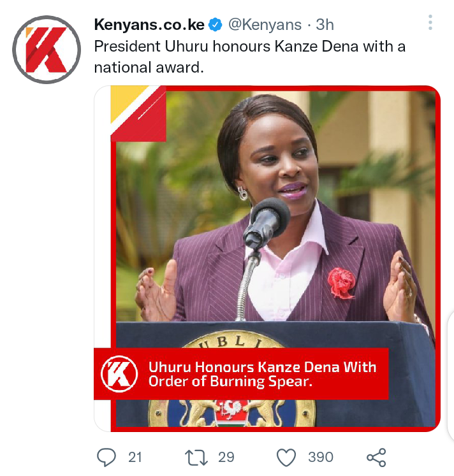The image size is (454, 476).
Task: Click the white K logo in the banner
Action: point(119,373)
